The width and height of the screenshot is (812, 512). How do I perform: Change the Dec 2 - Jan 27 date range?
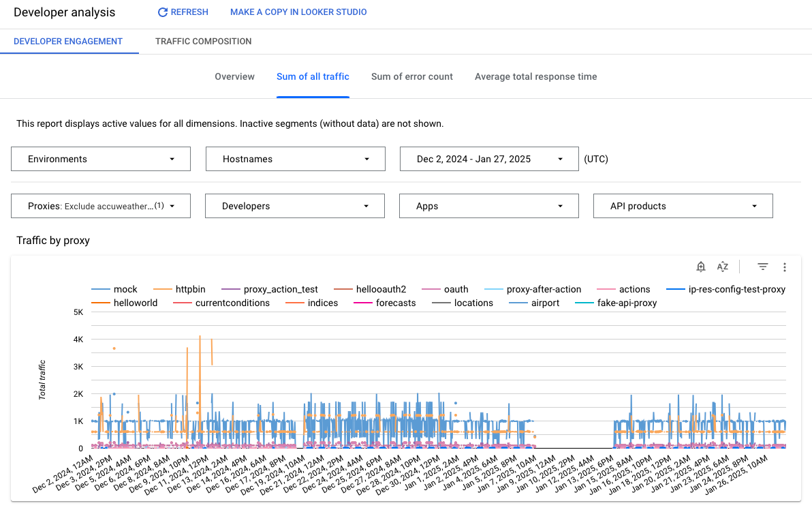point(488,159)
